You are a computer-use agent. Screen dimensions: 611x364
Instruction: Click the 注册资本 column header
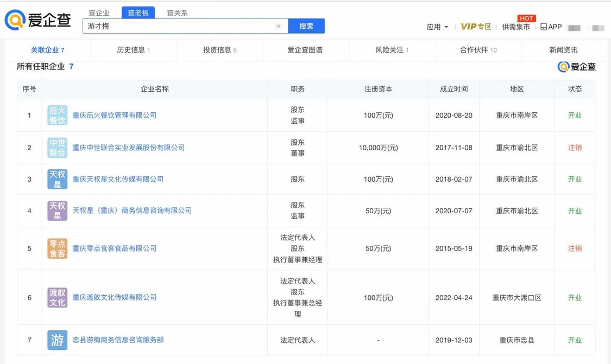coord(379,89)
